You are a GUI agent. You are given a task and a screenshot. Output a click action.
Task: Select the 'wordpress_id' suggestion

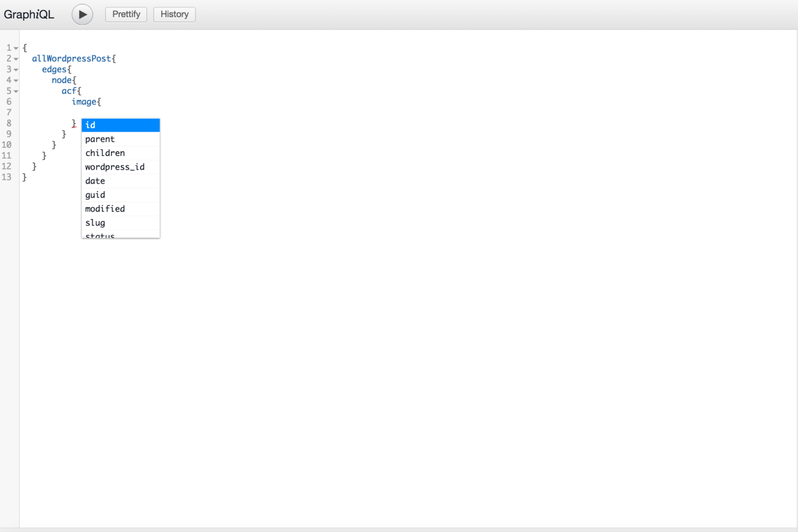120,167
